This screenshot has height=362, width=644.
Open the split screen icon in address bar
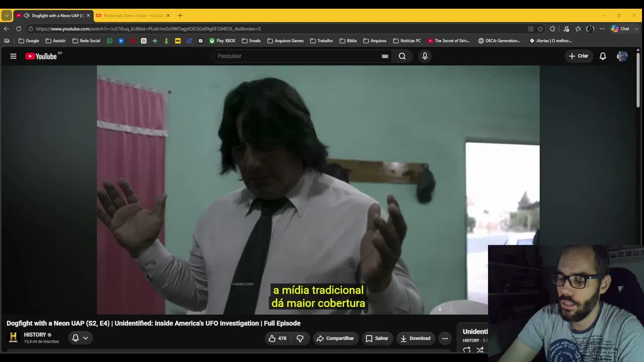click(531, 29)
